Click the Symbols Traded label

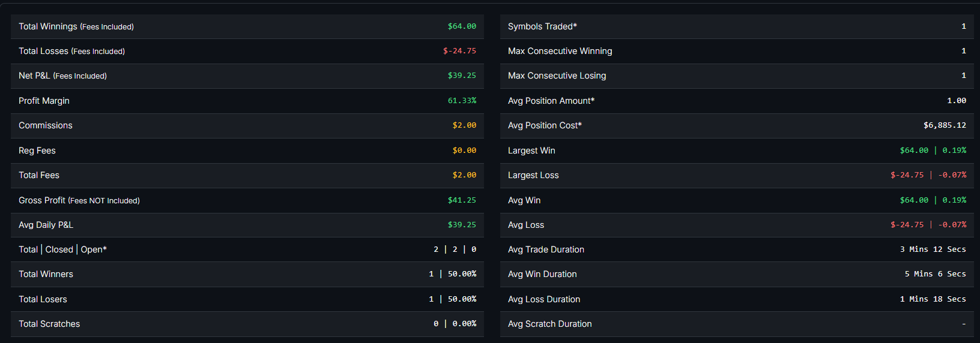(x=542, y=26)
